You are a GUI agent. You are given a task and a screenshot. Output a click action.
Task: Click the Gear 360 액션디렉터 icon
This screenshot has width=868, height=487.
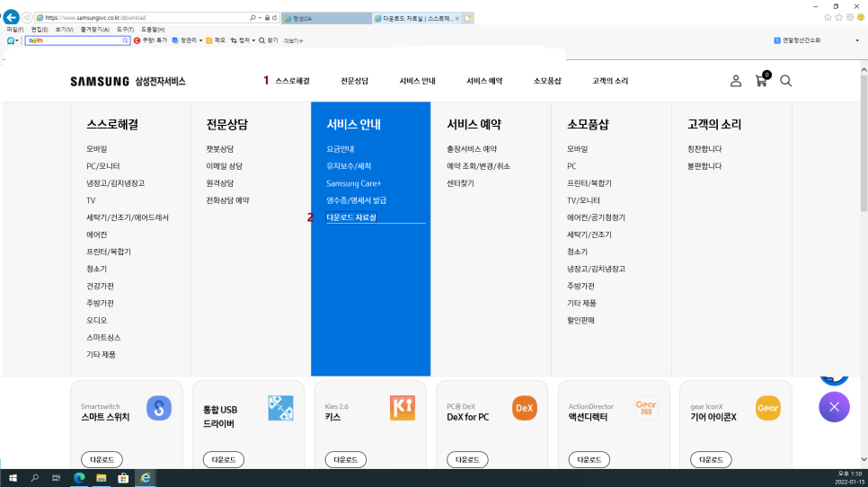646,408
